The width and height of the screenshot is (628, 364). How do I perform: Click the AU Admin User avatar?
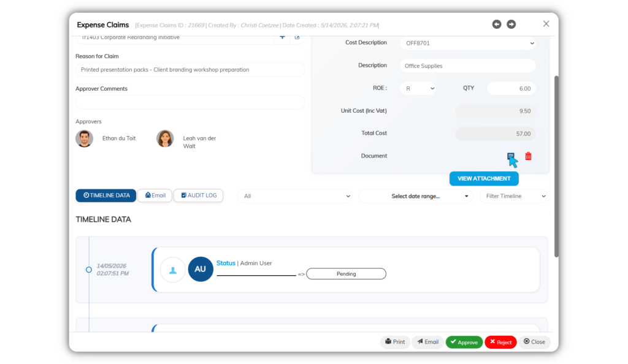tap(201, 269)
